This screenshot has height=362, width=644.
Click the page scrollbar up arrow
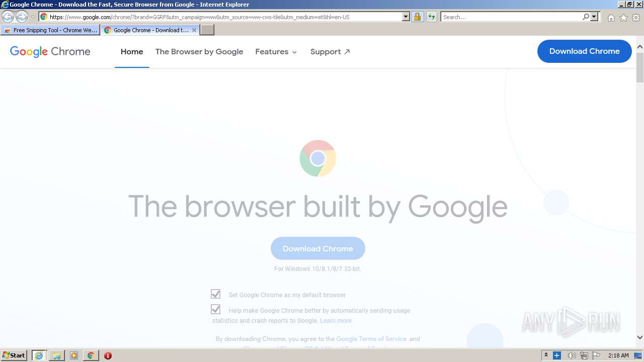click(640, 47)
